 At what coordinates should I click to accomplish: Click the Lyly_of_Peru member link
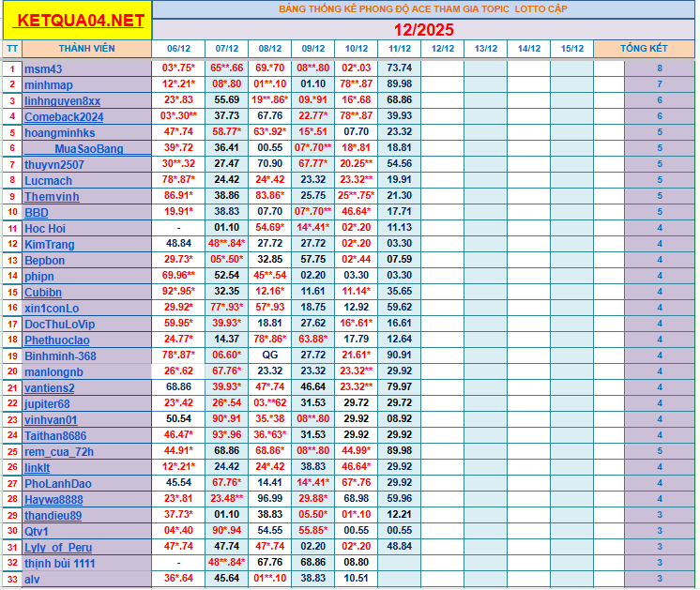tap(58, 547)
